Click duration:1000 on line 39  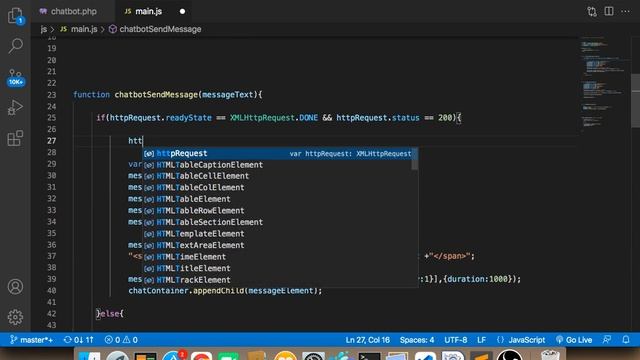(x=477, y=279)
